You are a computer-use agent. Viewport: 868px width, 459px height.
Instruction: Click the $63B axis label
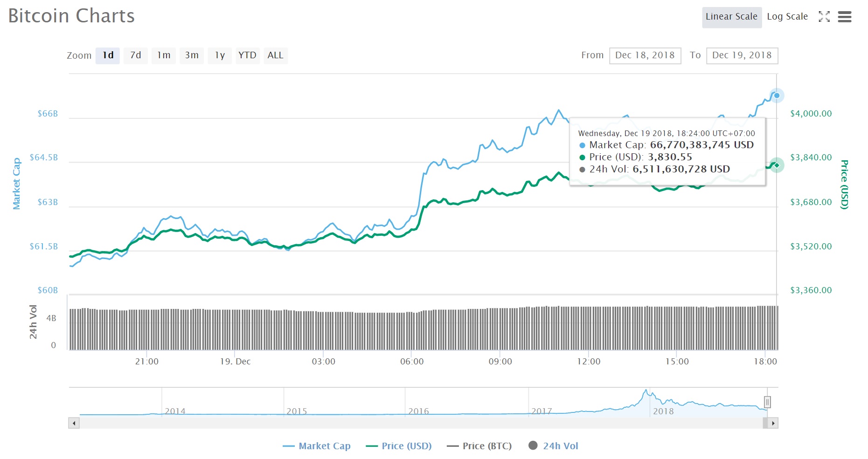pos(48,202)
